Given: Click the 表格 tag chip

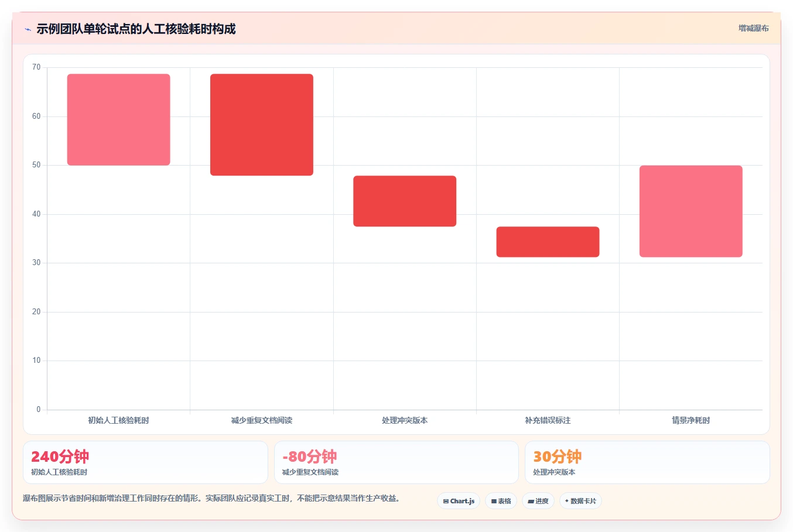Looking at the screenshot, I should (x=501, y=501).
